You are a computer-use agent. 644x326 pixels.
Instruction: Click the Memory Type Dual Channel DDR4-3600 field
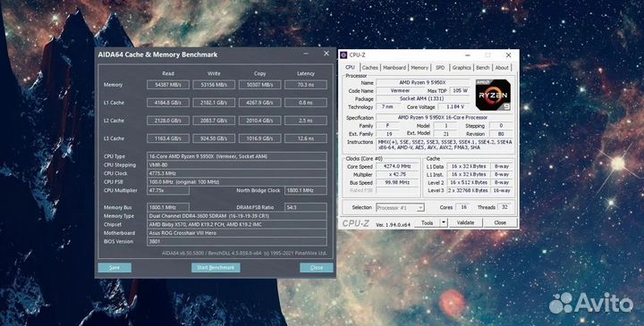pyautogui.click(x=237, y=216)
